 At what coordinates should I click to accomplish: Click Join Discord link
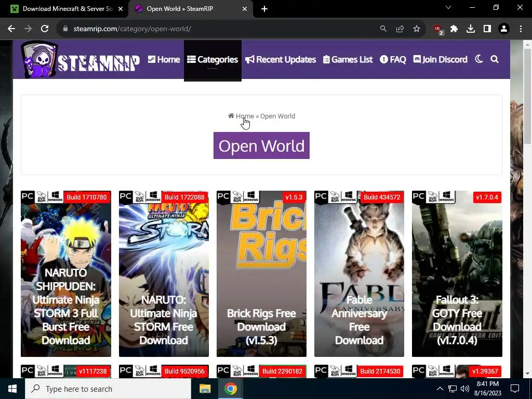pyautogui.click(x=440, y=59)
